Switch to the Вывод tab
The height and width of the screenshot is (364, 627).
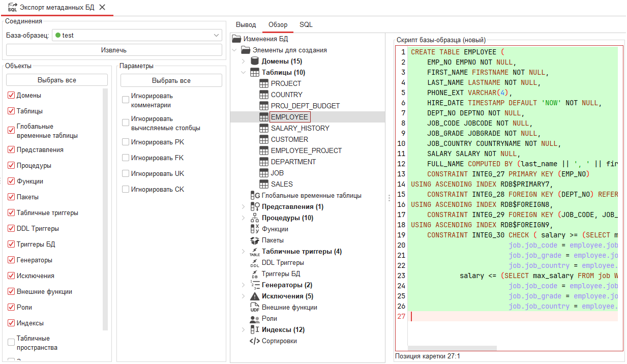(247, 25)
